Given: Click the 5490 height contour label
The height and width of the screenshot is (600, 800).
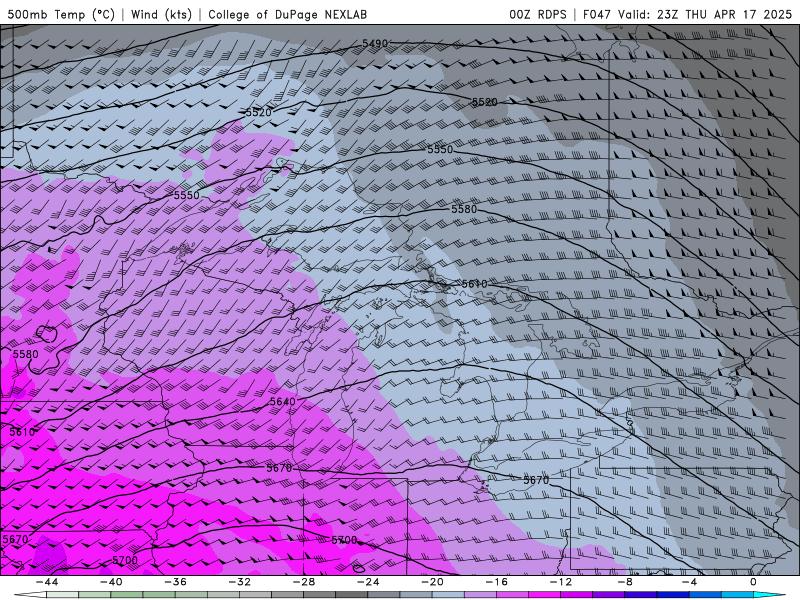Looking at the screenshot, I should 375,44.
